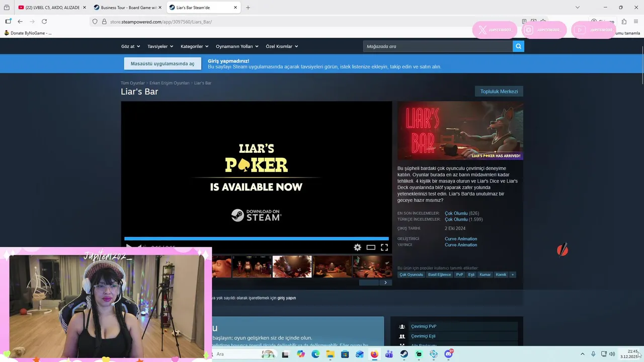
Task: Open tracking protection shield in address bar
Action: [95, 22]
